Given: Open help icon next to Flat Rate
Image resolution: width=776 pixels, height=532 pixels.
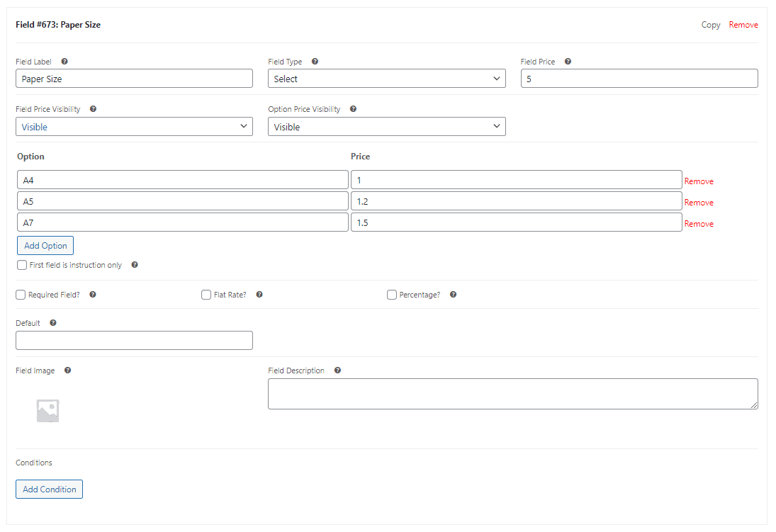Looking at the screenshot, I should pos(259,295).
